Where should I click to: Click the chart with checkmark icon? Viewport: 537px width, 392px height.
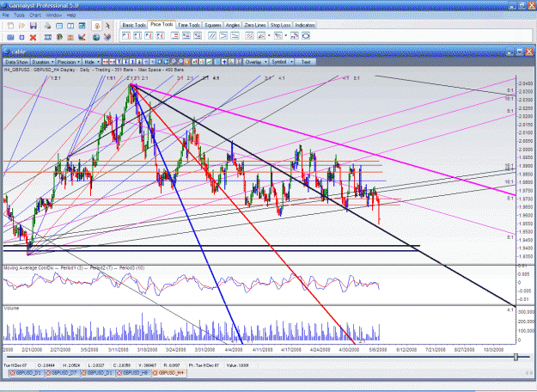[x=82, y=37]
